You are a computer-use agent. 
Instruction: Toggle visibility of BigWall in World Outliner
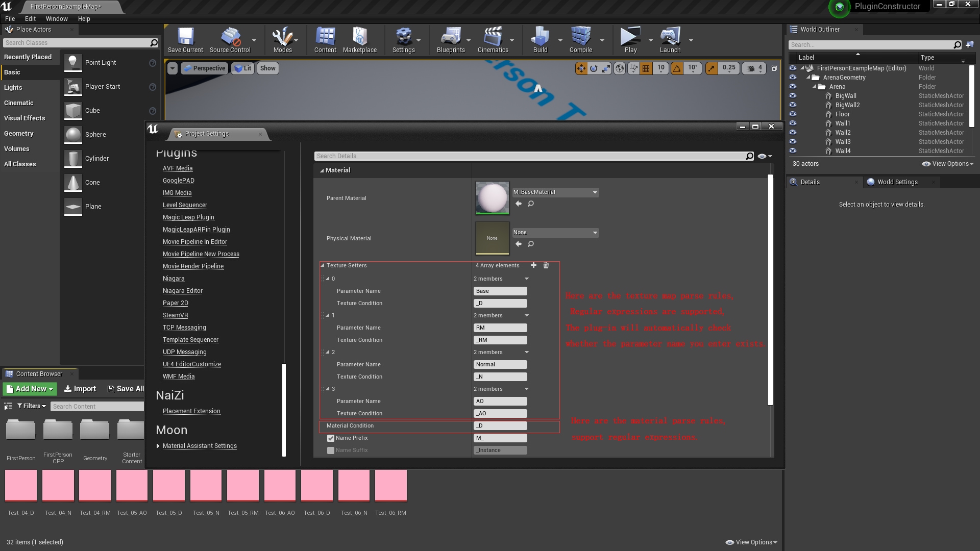[x=793, y=95]
